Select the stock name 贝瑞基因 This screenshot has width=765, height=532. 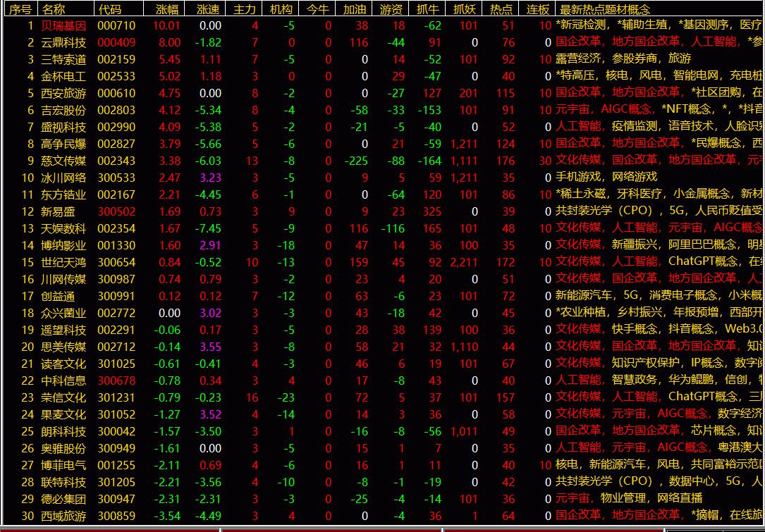tap(63, 26)
